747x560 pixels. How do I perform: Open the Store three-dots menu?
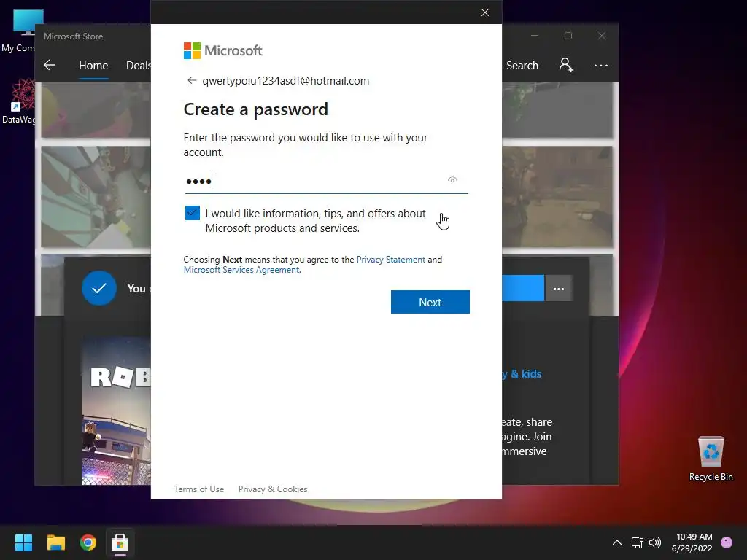coord(601,65)
